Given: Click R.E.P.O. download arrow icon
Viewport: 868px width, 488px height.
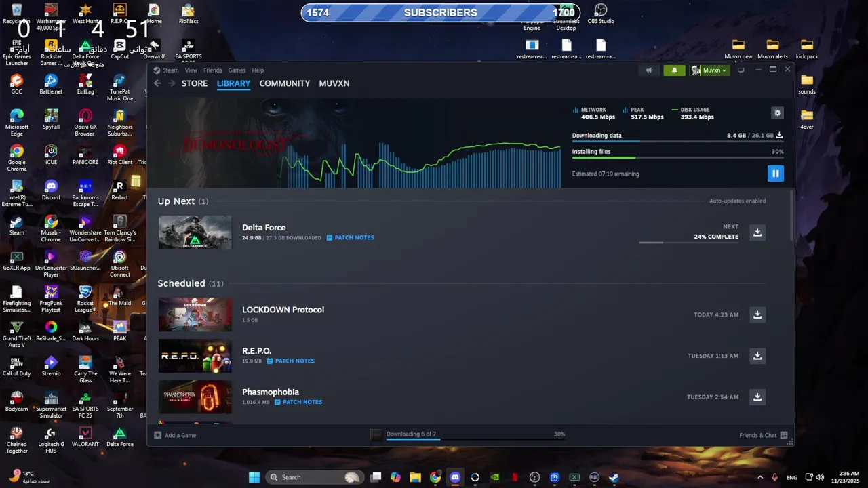Looking at the screenshot, I should [x=757, y=356].
